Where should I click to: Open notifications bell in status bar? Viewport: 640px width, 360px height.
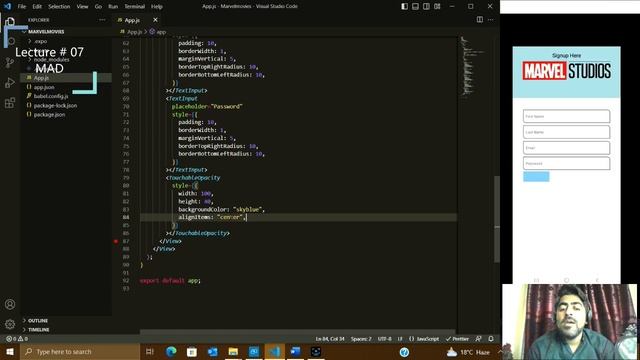tap(491, 339)
